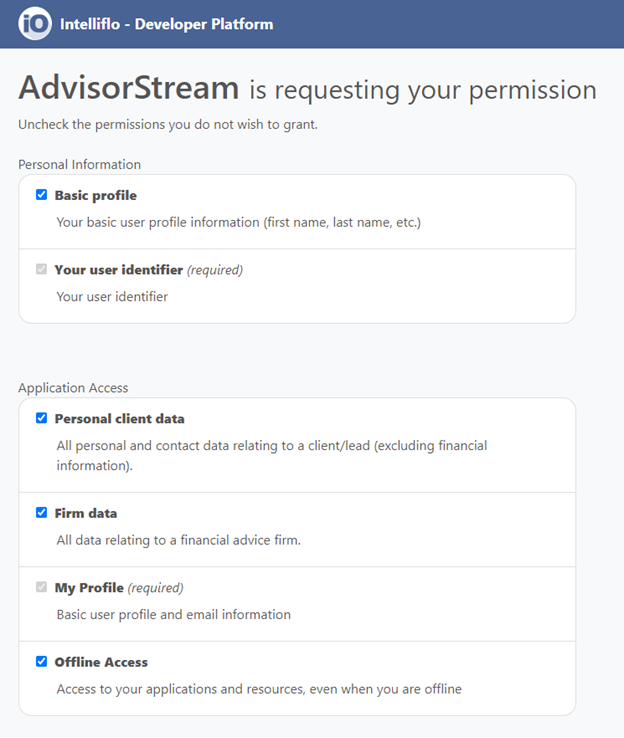
Task: Click the Offline Access label
Action: click(101, 662)
